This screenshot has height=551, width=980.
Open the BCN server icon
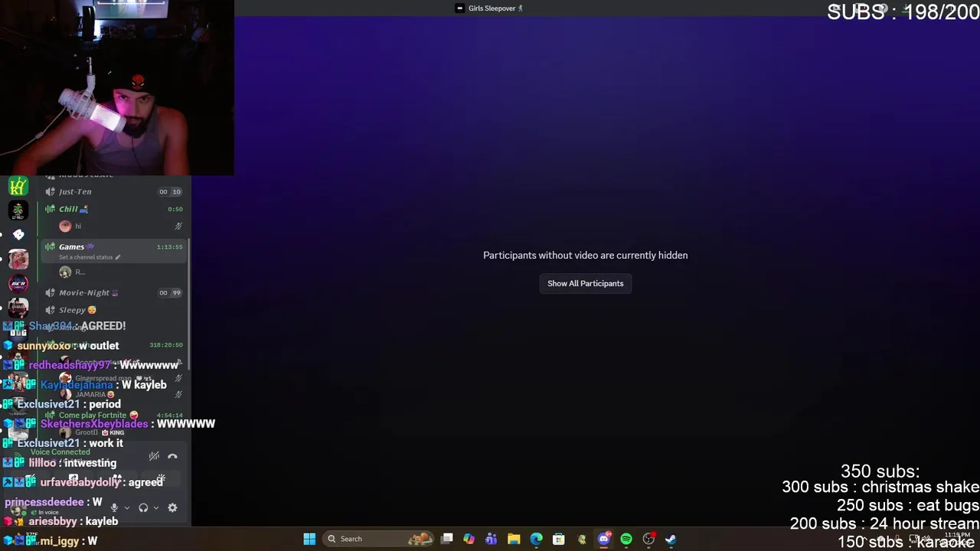18,283
